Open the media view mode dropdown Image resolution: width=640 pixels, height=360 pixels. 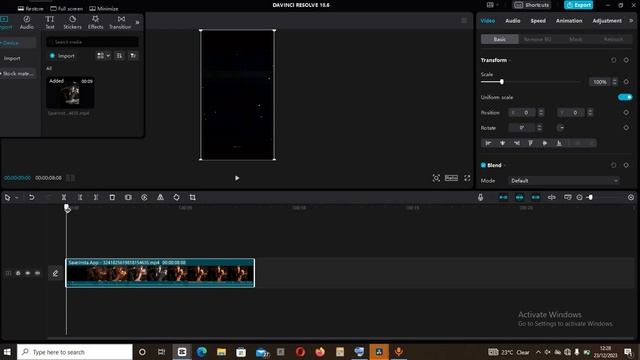[x=103, y=56]
